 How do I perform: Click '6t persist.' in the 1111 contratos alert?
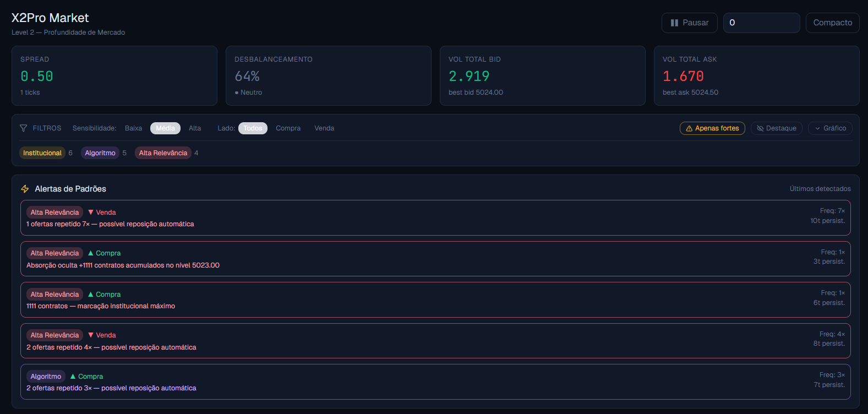[x=829, y=303]
